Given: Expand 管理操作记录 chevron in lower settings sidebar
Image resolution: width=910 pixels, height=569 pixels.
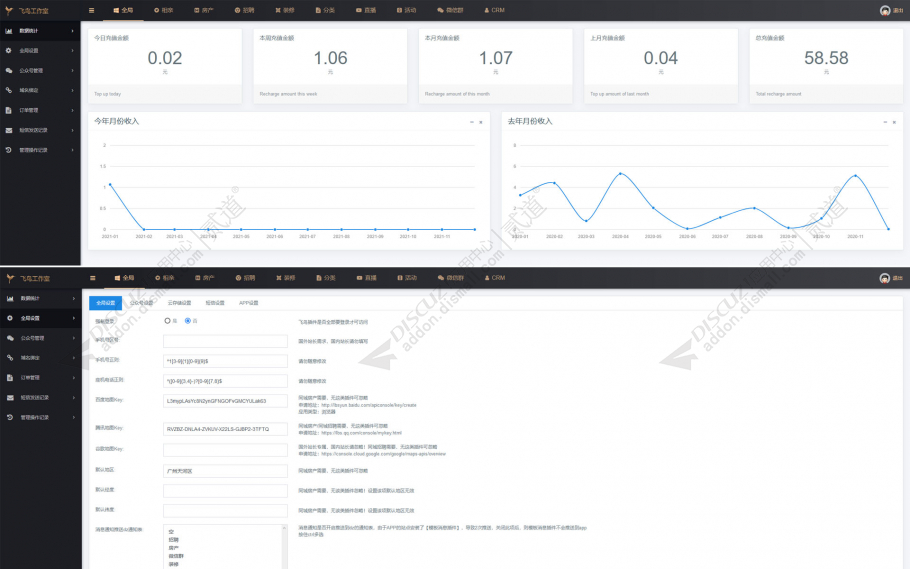Looking at the screenshot, I should point(73,417).
